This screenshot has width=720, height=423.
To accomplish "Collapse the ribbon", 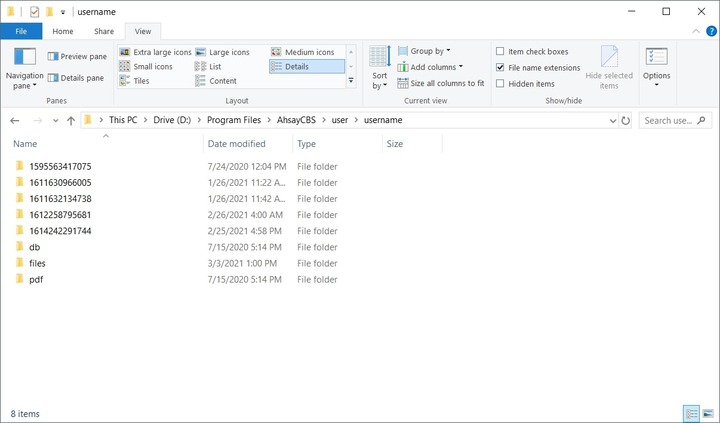I will (x=696, y=31).
